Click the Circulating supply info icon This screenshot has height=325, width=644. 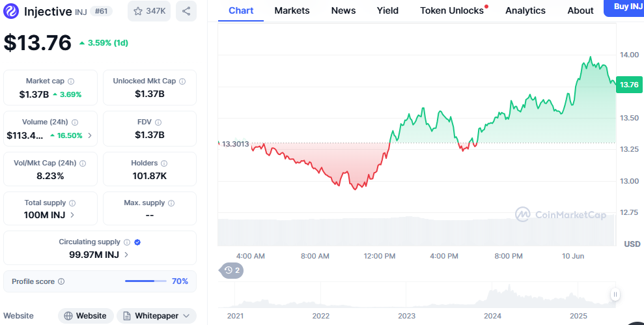(x=127, y=242)
